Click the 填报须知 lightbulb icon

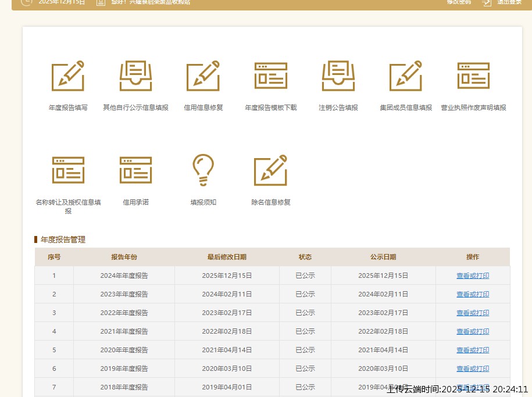pyautogui.click(x=203, y=170)
